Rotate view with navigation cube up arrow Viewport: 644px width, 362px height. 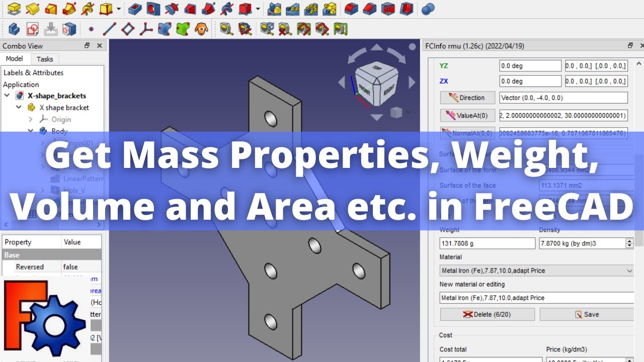(377, 48)
